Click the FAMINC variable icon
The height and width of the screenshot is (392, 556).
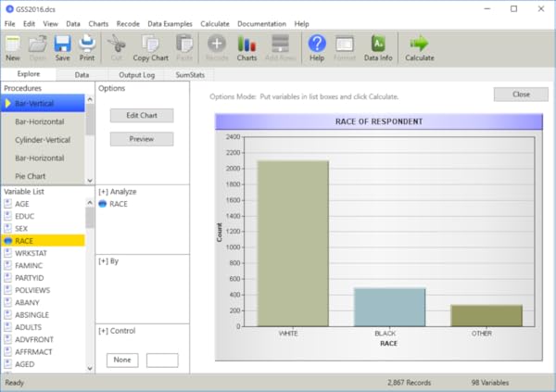[7, 265]
